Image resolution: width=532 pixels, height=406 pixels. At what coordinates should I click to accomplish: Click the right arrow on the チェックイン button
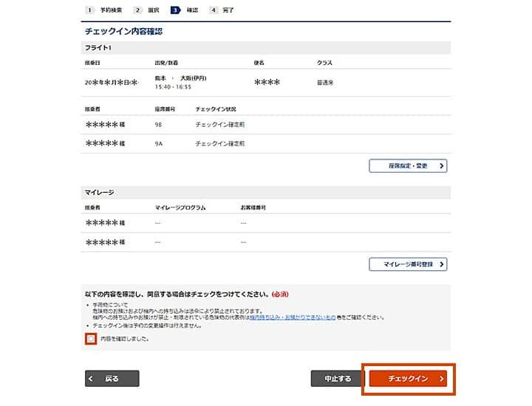pos(441,379)
